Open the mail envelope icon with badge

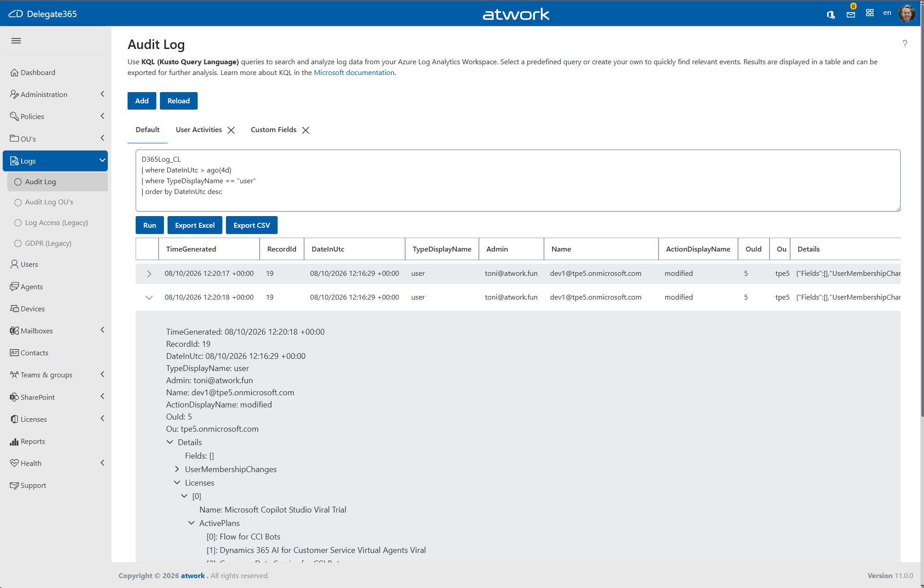tap(851, 14)
